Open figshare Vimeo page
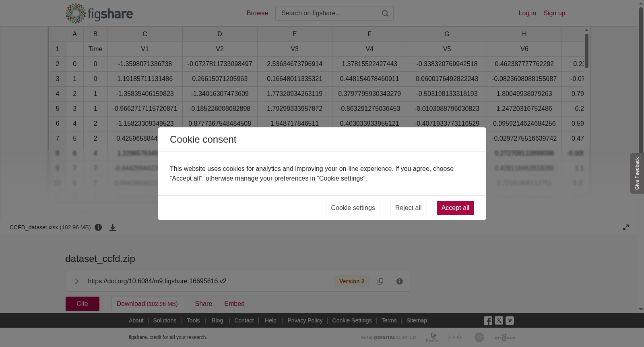This screenshot has height=347, width=644. 510,321
